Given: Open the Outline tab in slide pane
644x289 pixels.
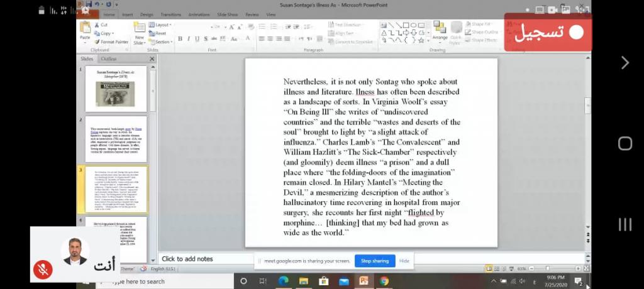Looking at the screenshot, I should [109, 59].
